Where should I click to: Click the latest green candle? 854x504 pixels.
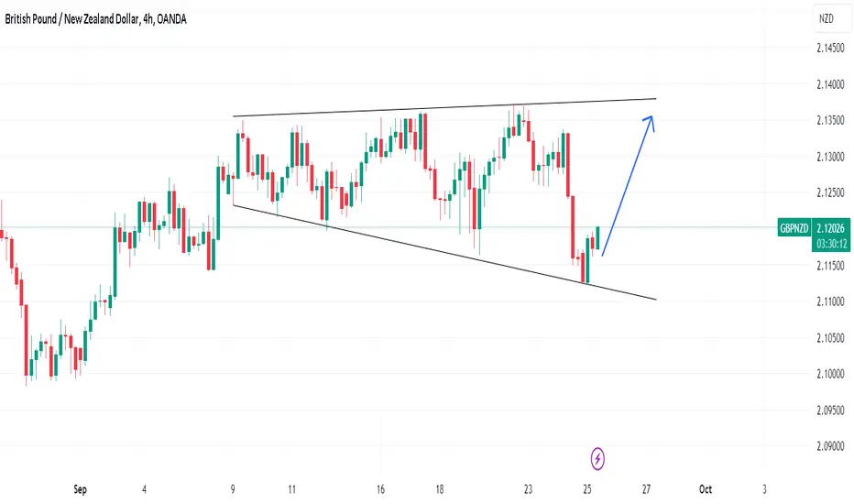click(598, 237)
